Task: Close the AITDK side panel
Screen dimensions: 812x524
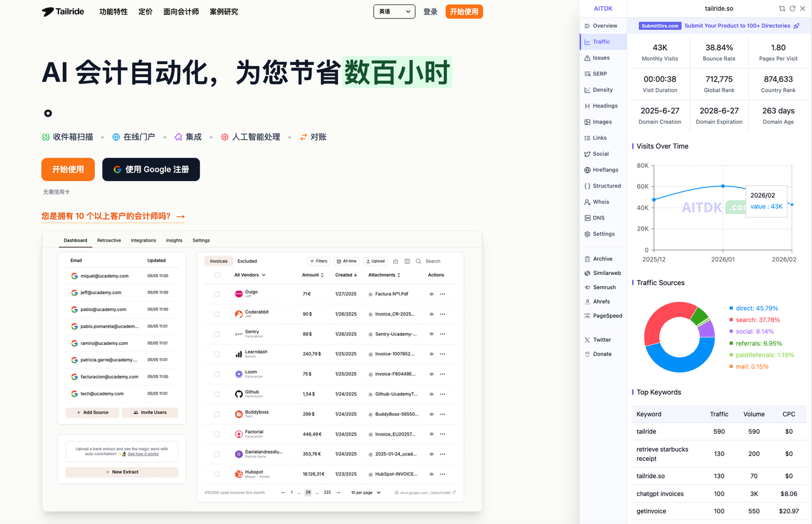Action: (x=802, y=8)
